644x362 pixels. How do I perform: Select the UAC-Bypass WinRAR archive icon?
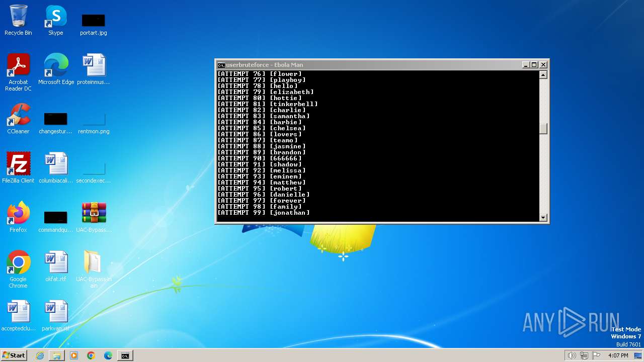[94, 217]
